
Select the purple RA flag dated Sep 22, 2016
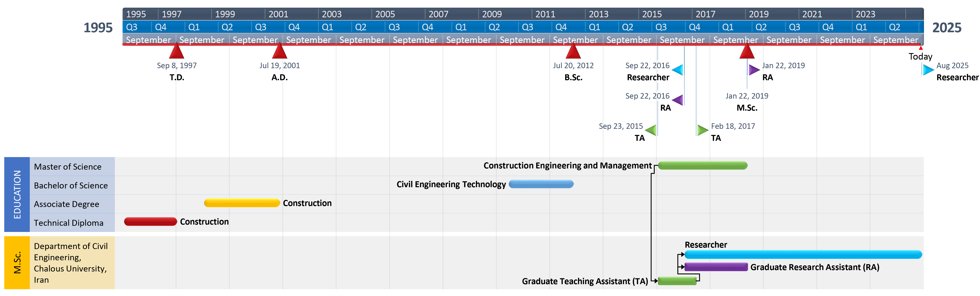(x=678, y=100)
